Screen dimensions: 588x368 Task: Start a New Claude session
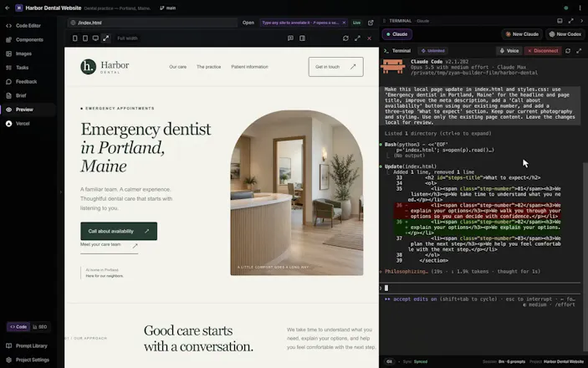[x=522, y=34]
